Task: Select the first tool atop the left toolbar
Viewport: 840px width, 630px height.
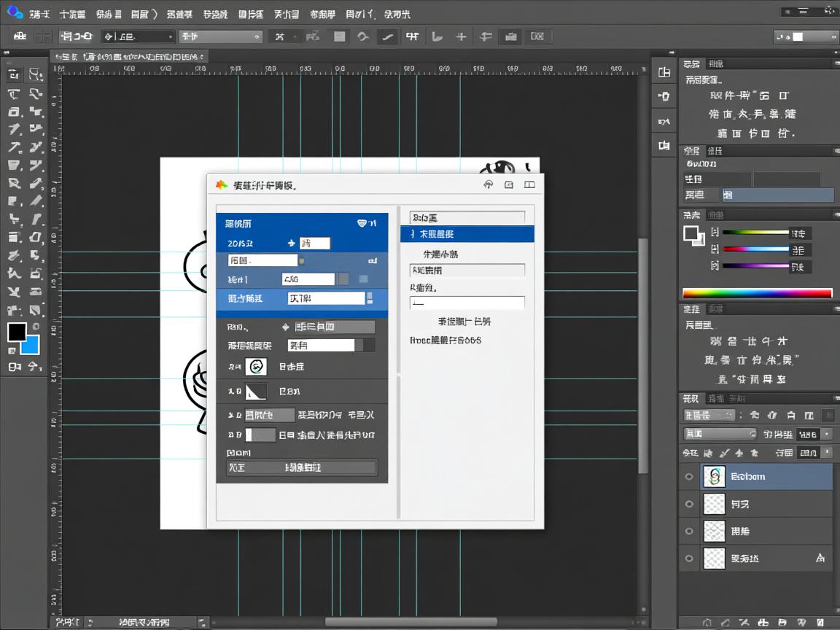Action: [x=14, y=74]
